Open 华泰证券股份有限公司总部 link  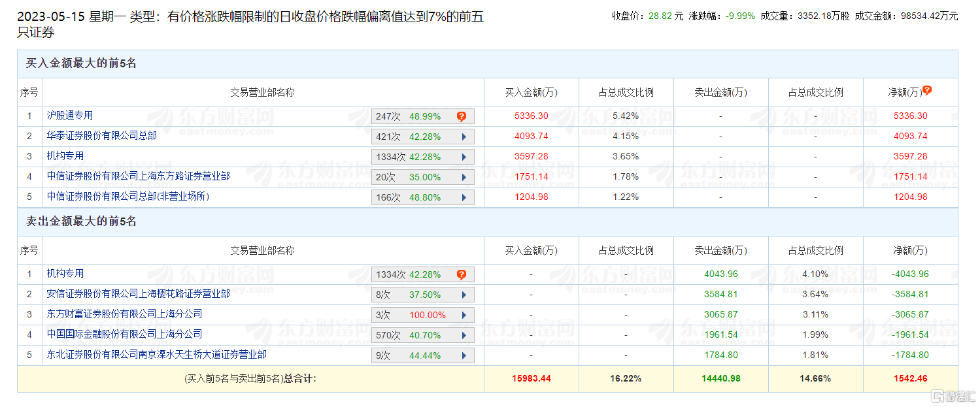[102, 136]
